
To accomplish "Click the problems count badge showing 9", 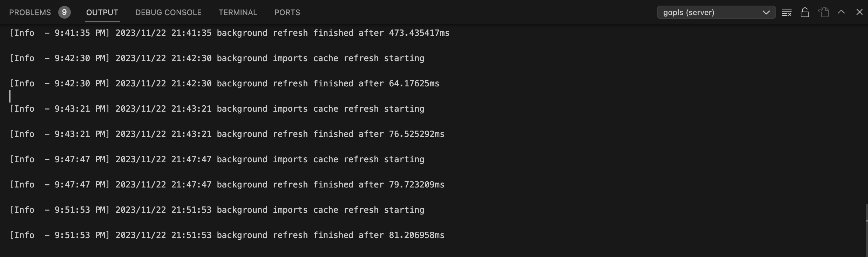I will point(64,12).
